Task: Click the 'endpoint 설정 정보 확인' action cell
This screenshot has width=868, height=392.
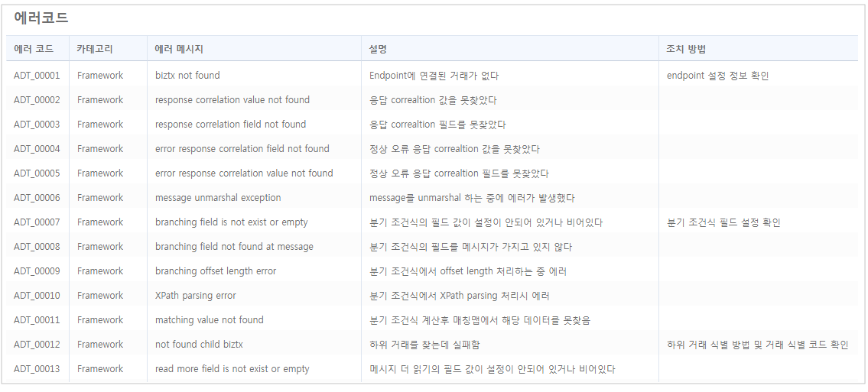Action: click(717, 76)
